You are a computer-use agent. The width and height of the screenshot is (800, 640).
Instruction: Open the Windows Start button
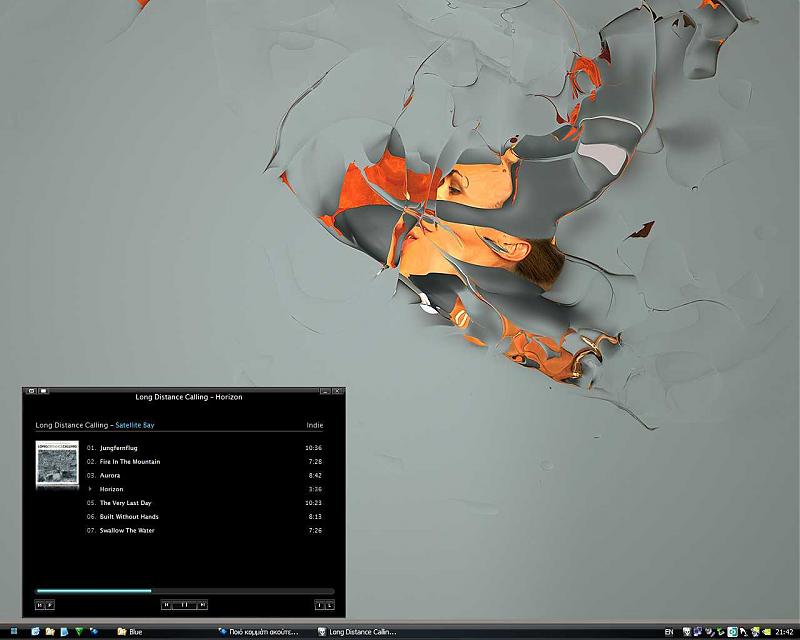pos(14,632)
